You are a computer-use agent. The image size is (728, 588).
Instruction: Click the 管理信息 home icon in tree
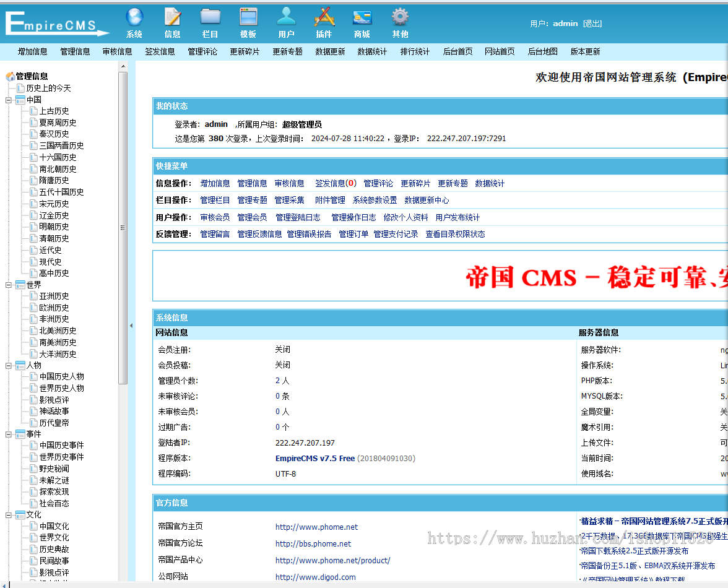pos(10,77)
